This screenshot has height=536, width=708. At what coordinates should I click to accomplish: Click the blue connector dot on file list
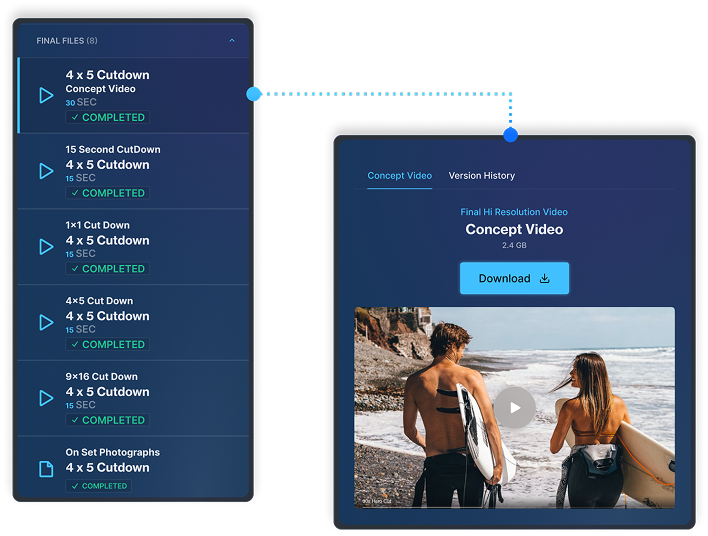253,94
